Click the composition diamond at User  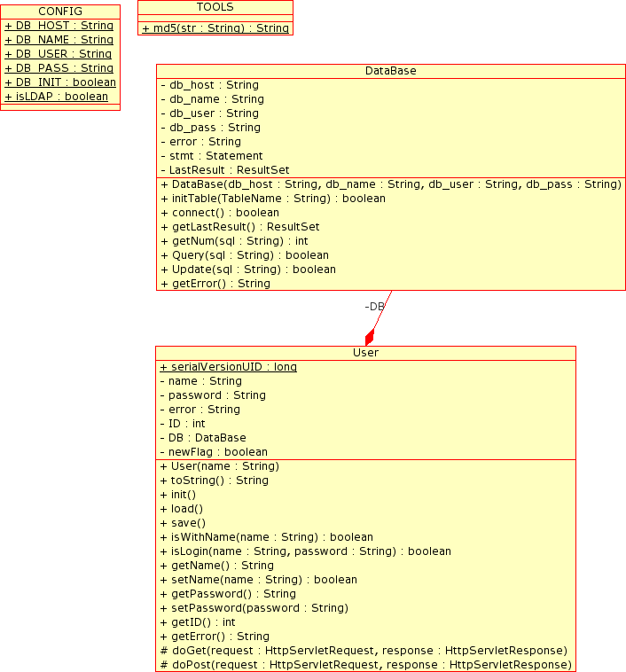tap(369, 337)
